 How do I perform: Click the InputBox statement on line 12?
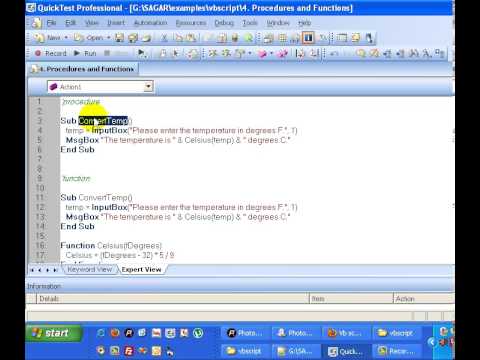pyautogui.click(x=181, y=207)
